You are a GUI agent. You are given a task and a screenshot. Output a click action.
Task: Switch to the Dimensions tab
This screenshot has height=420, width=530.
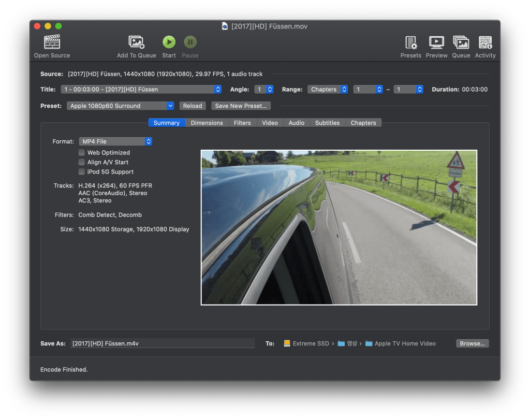(x=207, y=123)
